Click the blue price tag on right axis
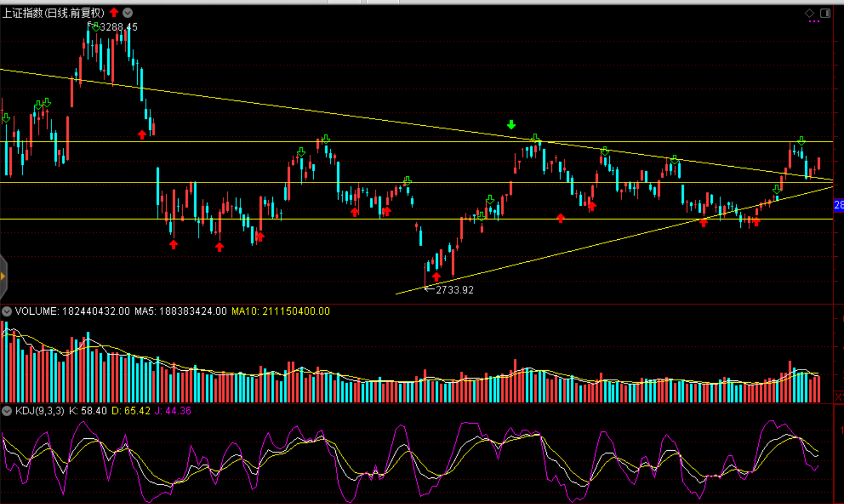The width and height of the screenshot is (844, 504). click(x=838, y=205)
